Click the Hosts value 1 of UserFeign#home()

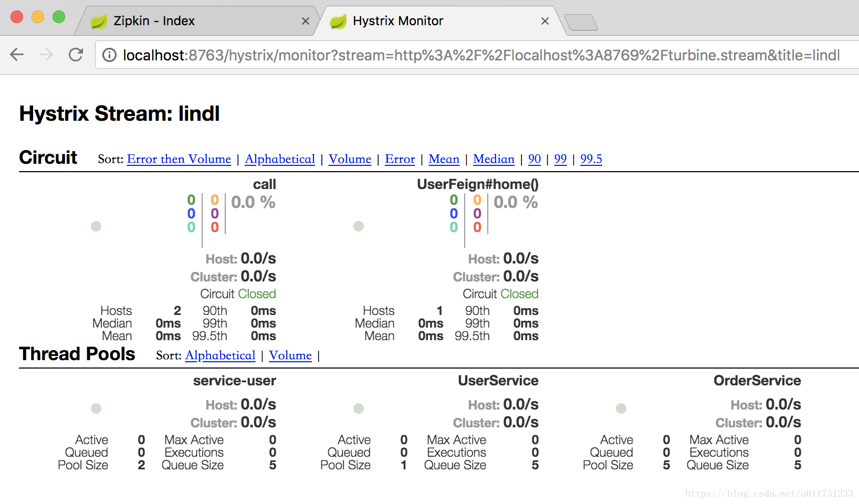point(439,311)
